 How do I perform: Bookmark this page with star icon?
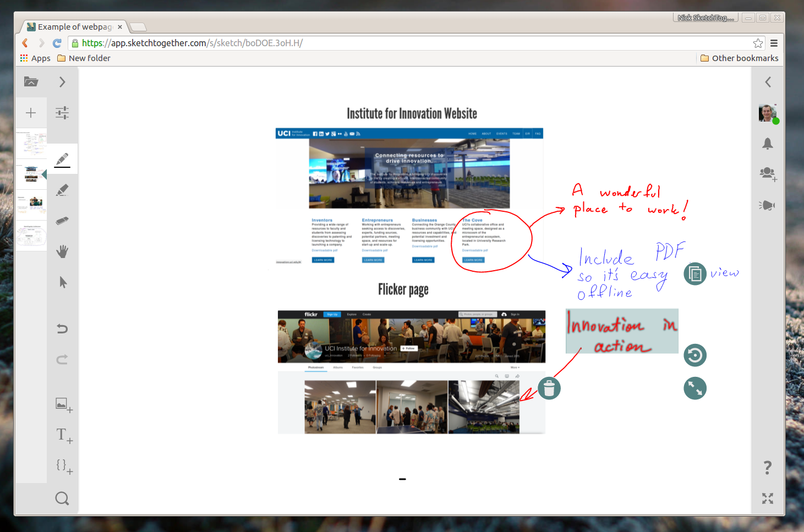[x=758, y=43]
